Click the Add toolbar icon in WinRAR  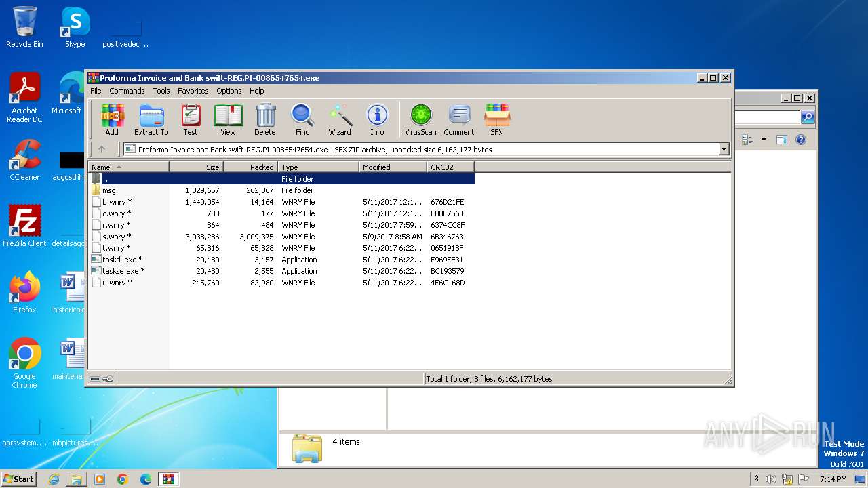pos(112,120)
